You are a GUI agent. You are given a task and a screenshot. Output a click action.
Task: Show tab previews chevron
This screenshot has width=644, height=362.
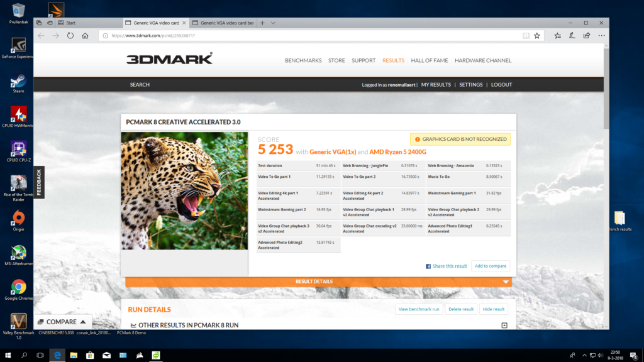tap(273, 23)
